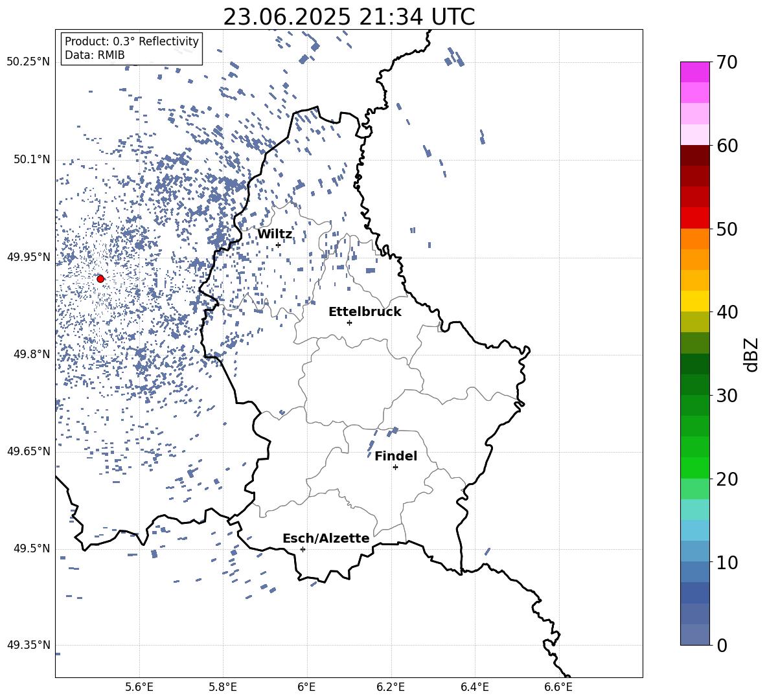The image size is (767, 700).
Task: Click the orange colorbar segment below 50
Action: point(695,239)
